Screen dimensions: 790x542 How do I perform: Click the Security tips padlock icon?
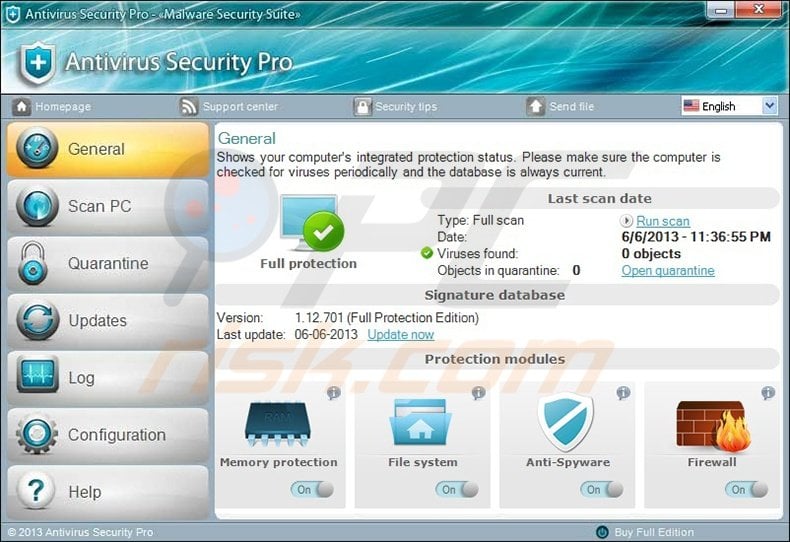click(x=362, y=106)
